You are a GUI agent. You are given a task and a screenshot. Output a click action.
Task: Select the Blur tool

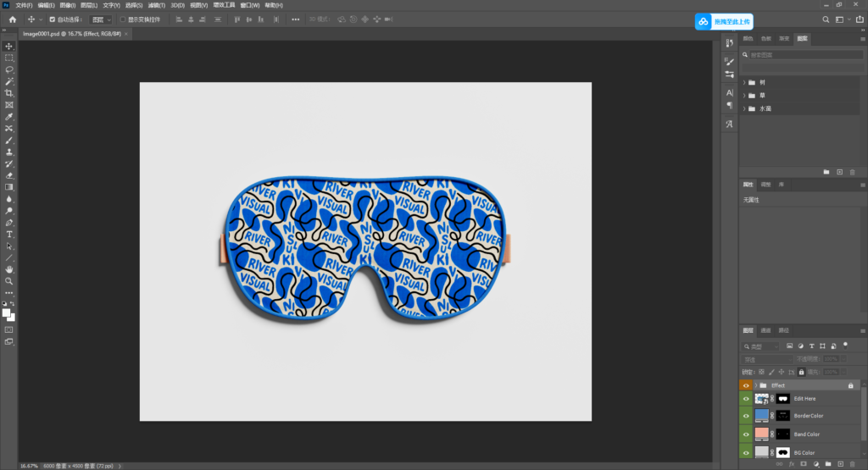point(8,199)
